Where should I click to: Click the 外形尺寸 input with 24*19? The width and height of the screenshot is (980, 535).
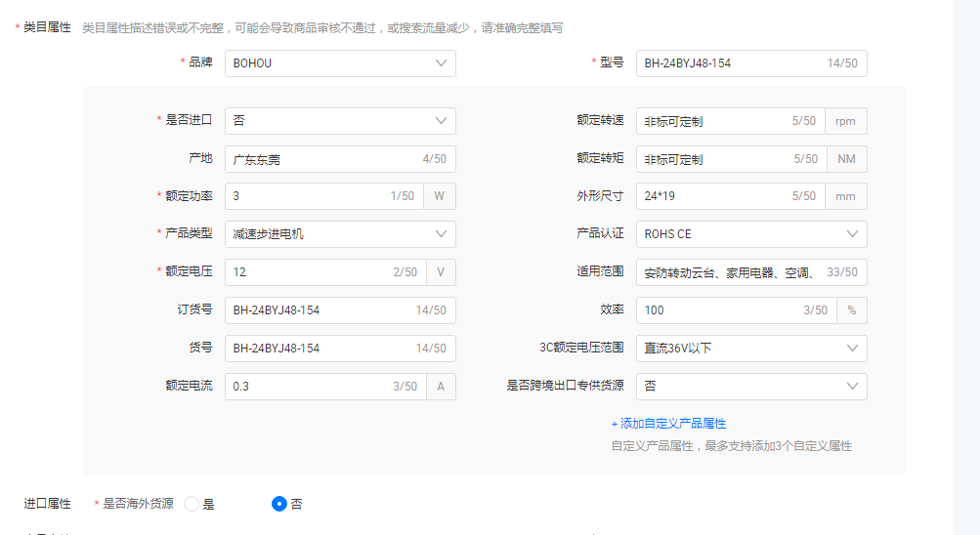pos(713,196)
